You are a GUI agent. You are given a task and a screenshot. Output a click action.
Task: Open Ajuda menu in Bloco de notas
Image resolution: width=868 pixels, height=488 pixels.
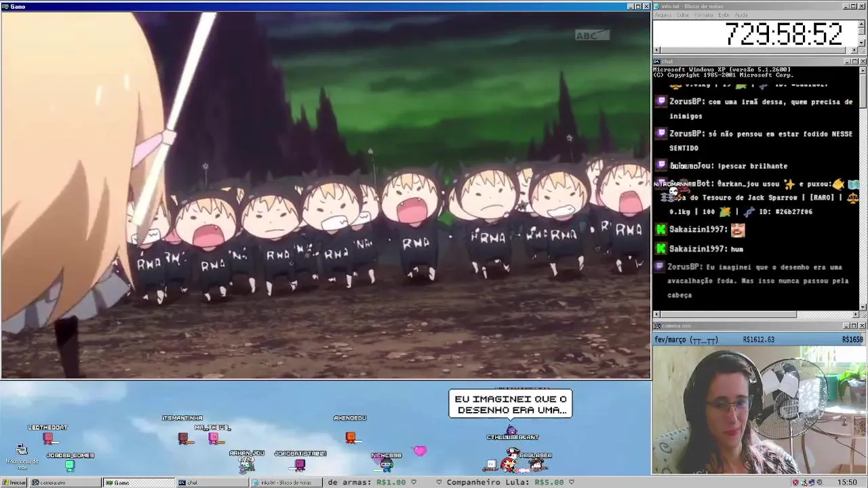pyautogui.click(x=741, y=15)
